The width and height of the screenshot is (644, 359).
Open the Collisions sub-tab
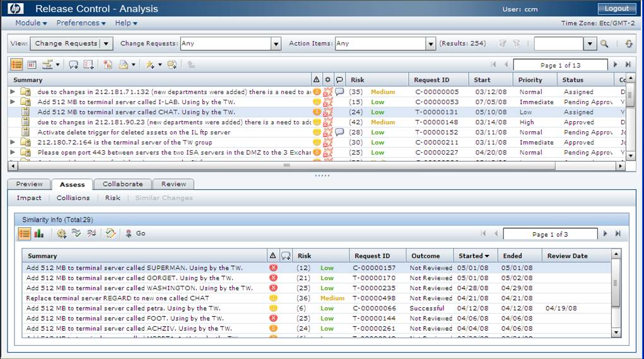[x=73, y=198]
